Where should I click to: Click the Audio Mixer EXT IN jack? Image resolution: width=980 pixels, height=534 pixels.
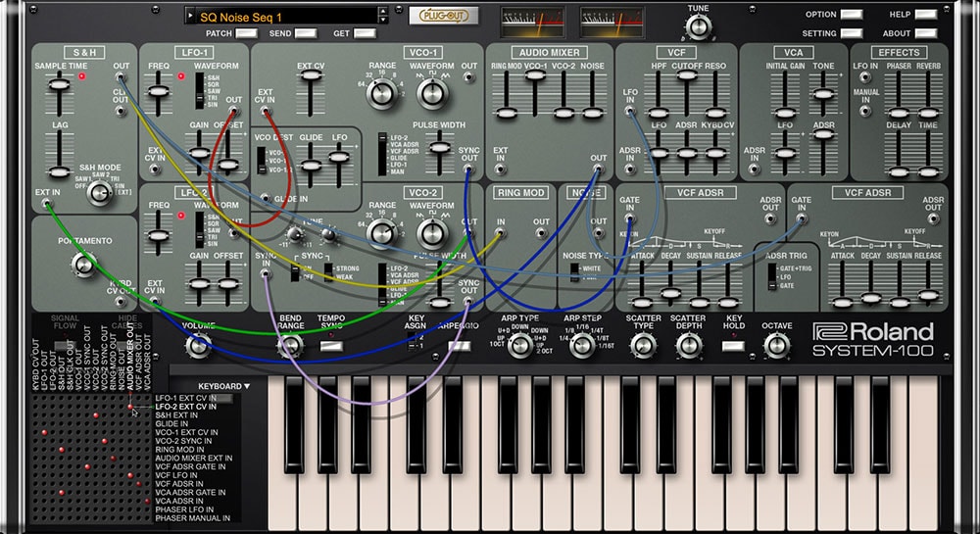click(500, 169)
